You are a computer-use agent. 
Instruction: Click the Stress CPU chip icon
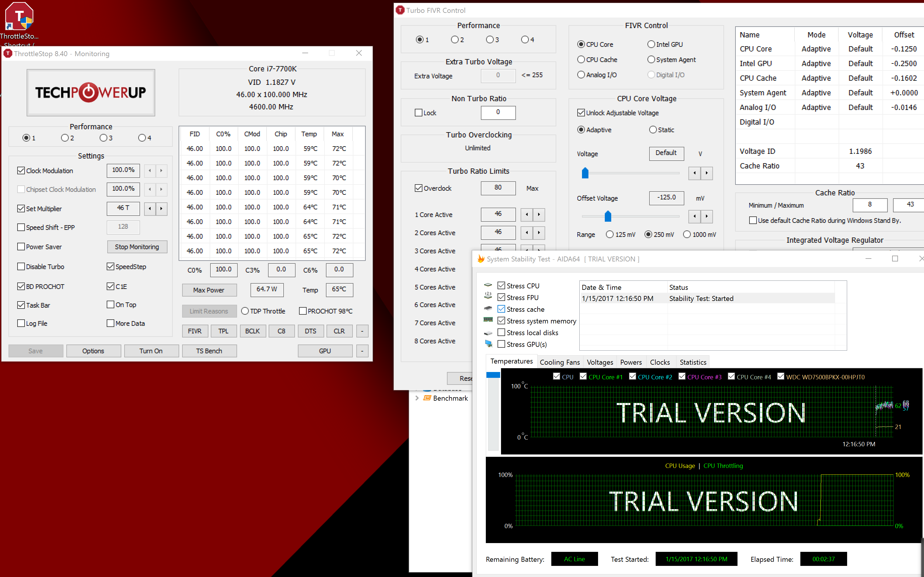pyautogui.click(x=488, y=285)
